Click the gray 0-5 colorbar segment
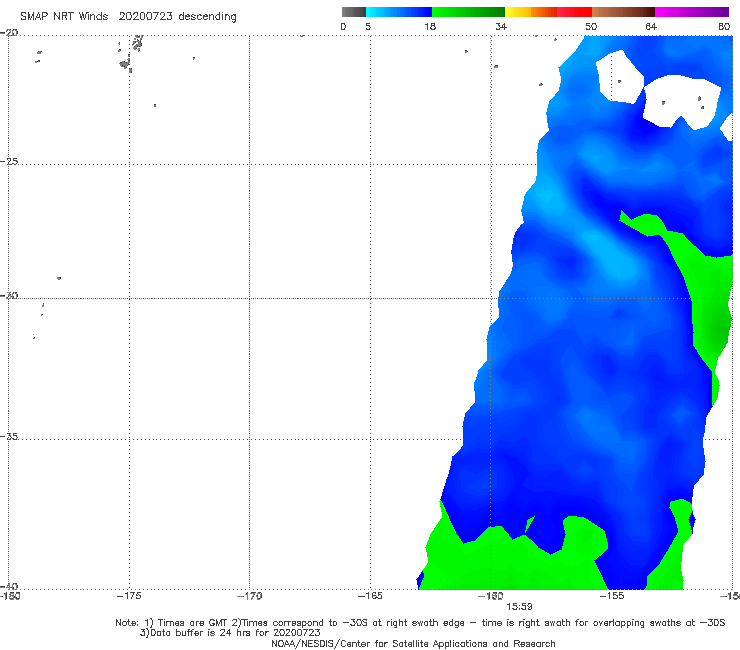This screenshot has width=740, height=650. tap(354, 12)
